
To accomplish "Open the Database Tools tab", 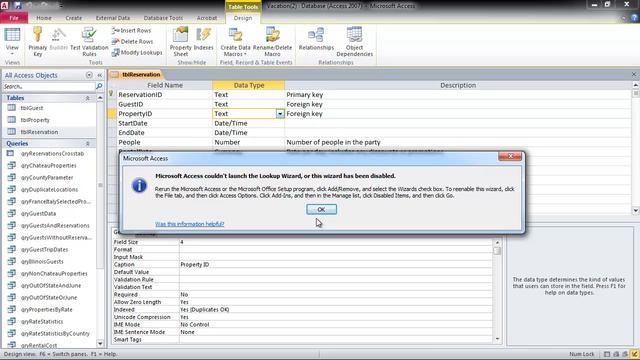I will pos(163,18).
